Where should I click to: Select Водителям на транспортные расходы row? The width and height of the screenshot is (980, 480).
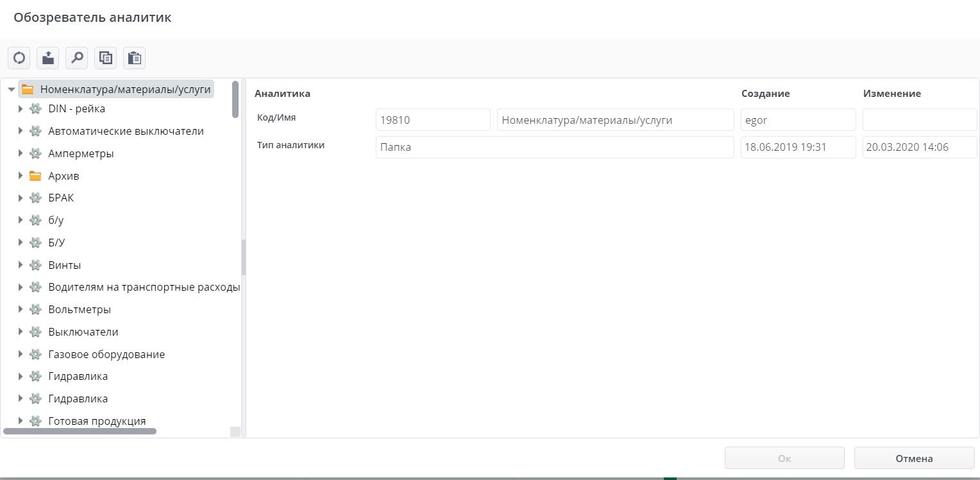[144, 287]
